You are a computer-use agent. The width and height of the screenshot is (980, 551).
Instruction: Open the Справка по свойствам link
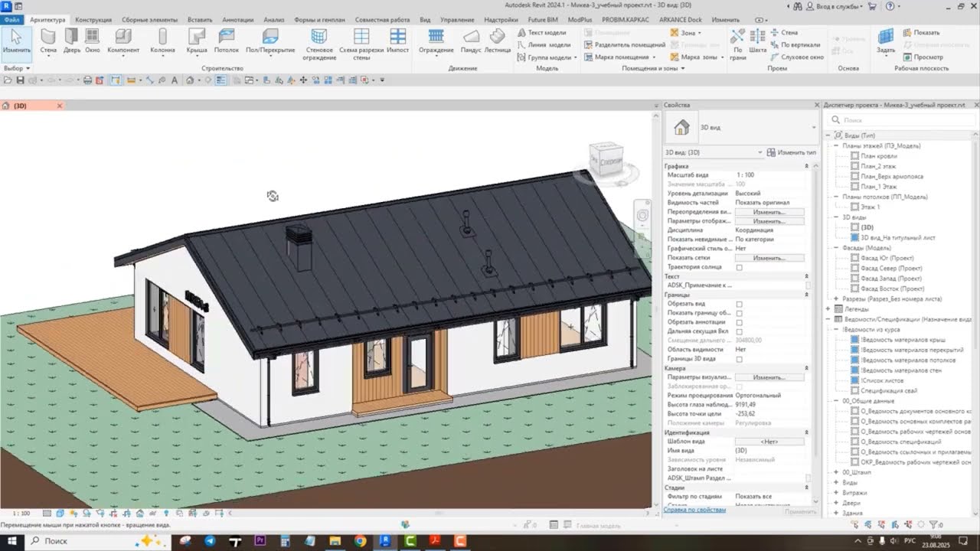[694, 510]
